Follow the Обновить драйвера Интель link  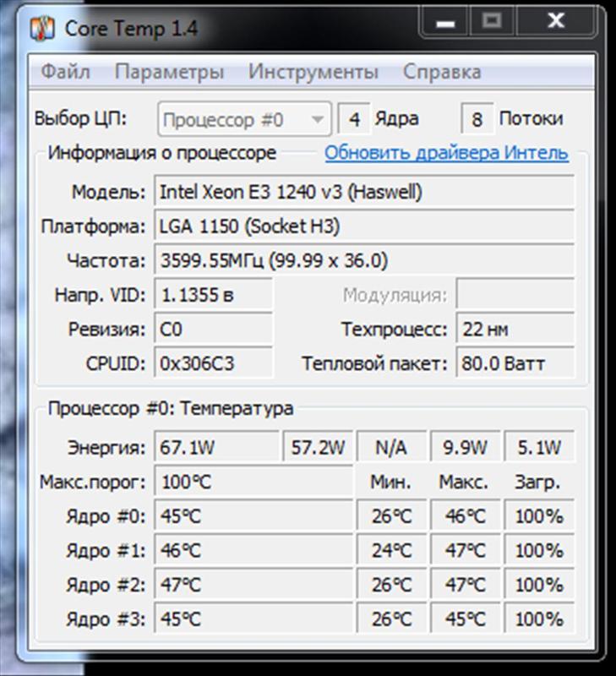click(447, 153)
